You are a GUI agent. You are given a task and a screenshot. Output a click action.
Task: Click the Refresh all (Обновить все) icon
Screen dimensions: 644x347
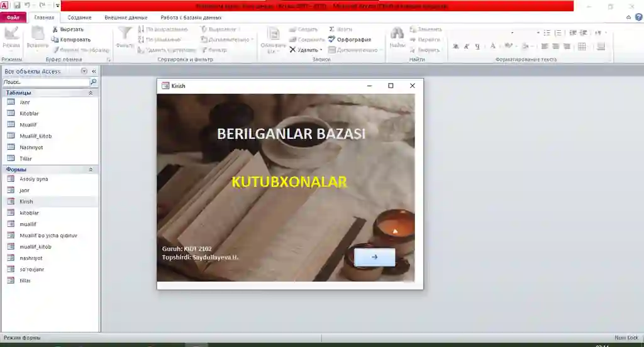(273, 34)
